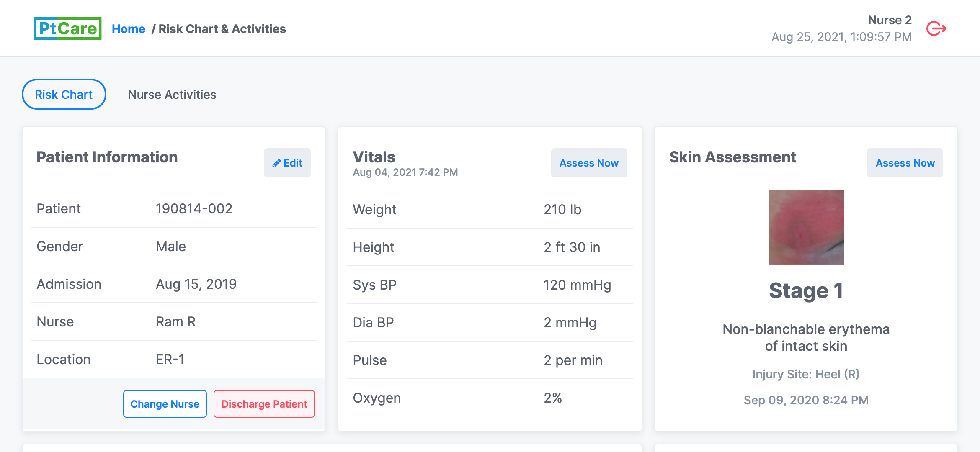
Task: Click the Stage 1 heading
Action: pos(806,291)
